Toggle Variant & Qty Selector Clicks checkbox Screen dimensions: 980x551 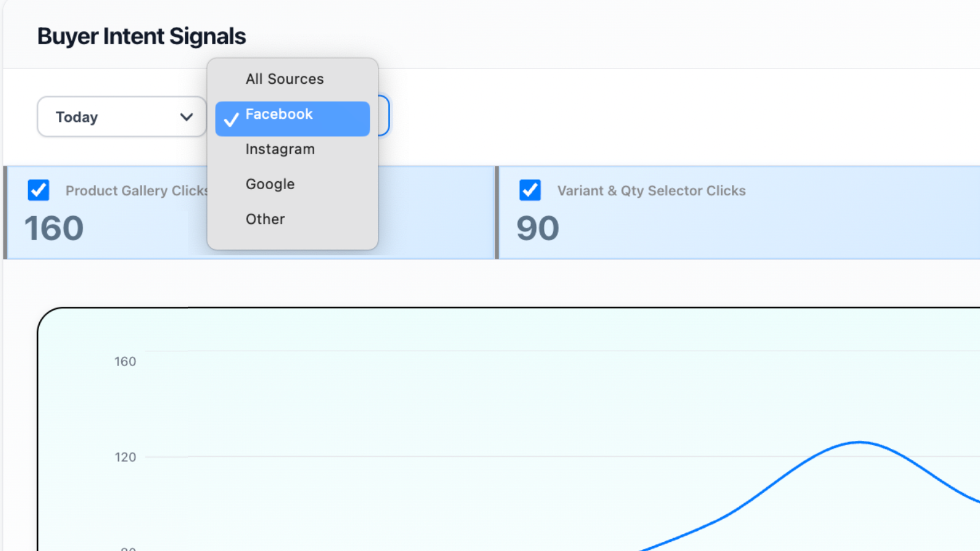530,190
